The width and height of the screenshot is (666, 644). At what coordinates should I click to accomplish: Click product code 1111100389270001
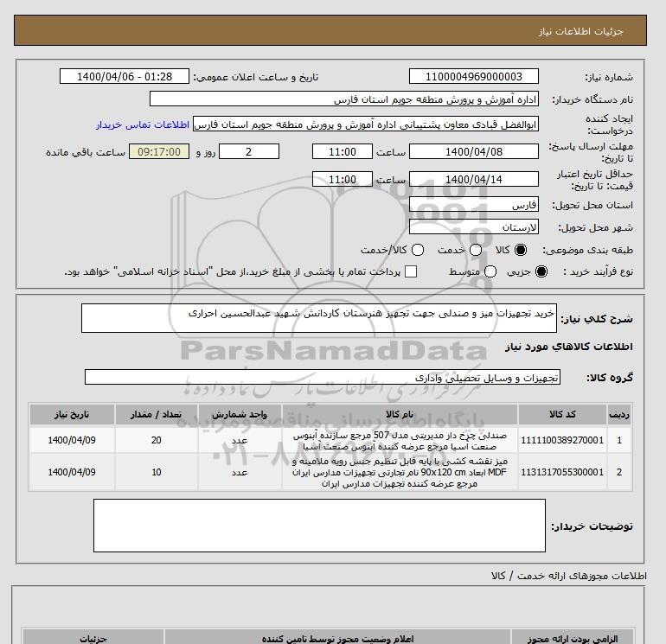tap(562, 440)
